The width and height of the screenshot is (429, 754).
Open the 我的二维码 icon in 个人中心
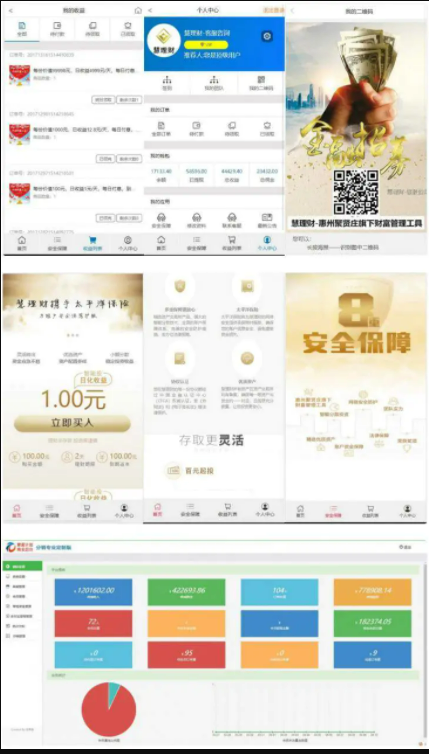(x=261, y=83)
